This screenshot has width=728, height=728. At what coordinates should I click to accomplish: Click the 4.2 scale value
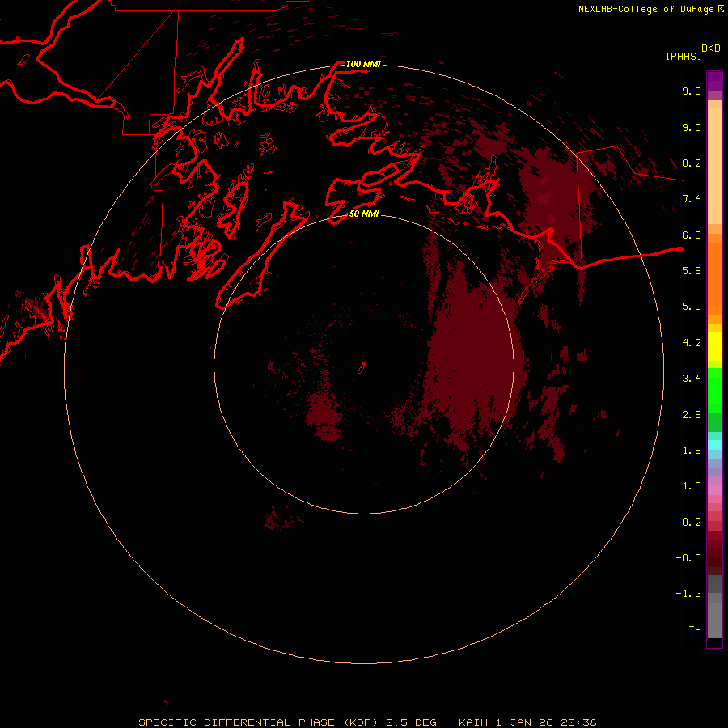pos(692,343)
